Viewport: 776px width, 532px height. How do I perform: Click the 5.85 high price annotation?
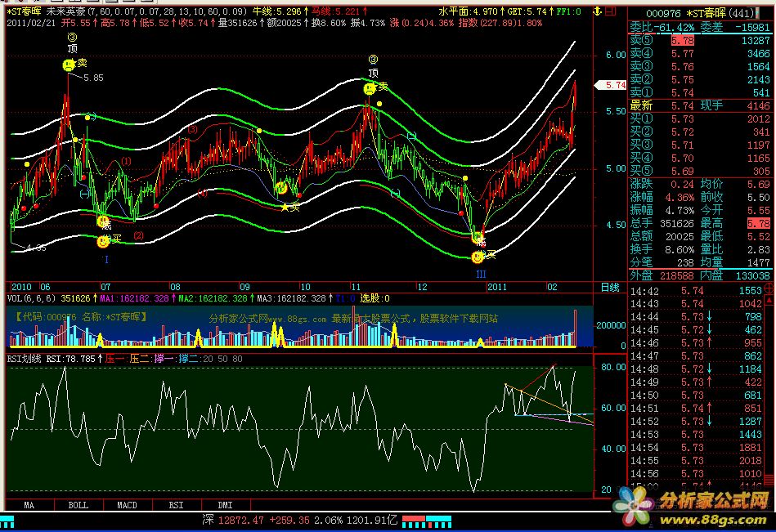(x=93, y=78)
